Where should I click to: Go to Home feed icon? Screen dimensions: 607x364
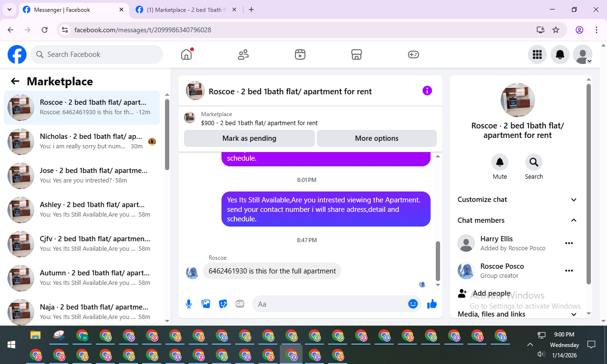coord(186,55)
